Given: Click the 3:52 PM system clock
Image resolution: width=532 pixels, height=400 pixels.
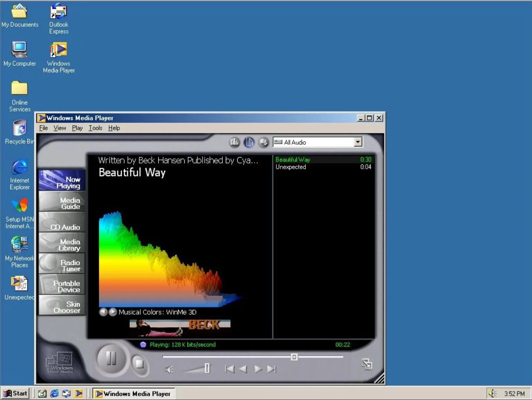Looking at the screenshot, I should pyautogui.click(x=514, y=394).
